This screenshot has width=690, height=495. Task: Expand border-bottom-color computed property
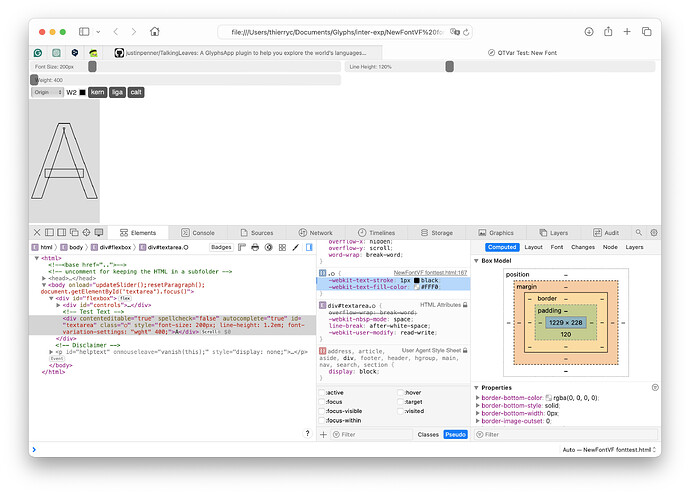(x=477, y=398)
